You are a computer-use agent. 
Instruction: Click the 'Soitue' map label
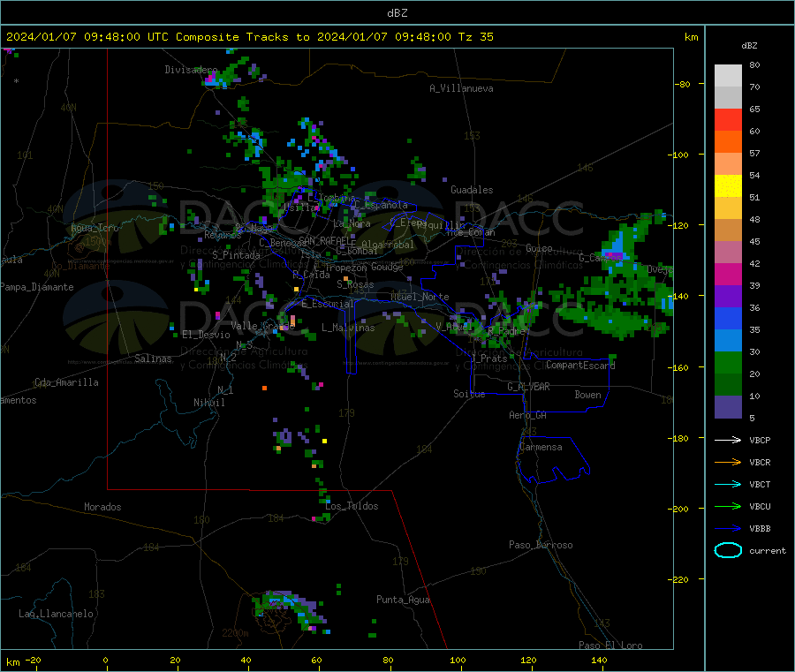coord(469,394)
